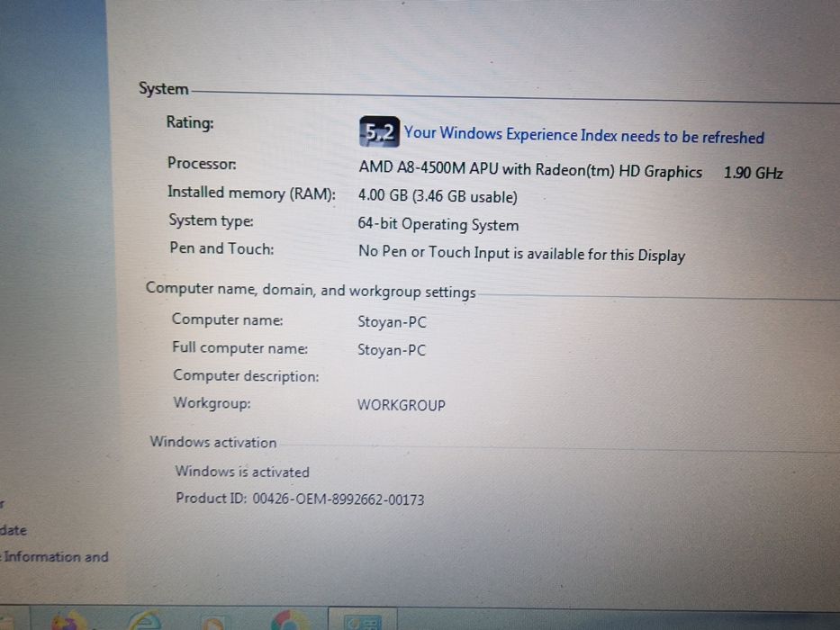Click the 64-bit Operating System value

[438, 224]
